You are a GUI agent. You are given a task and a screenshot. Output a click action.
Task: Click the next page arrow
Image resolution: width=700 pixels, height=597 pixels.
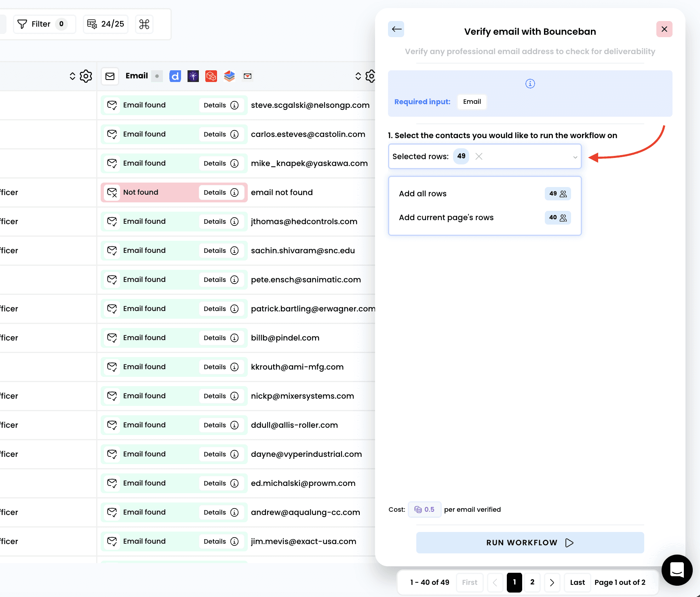point(552,582)
